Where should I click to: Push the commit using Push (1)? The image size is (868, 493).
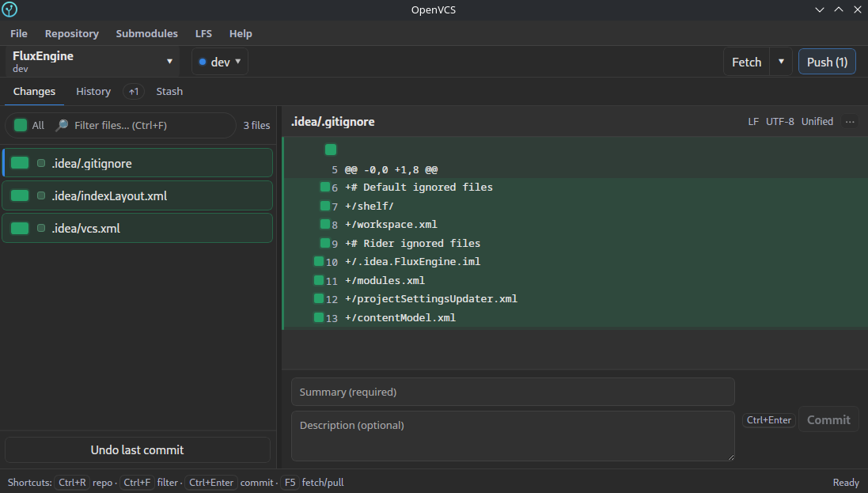pos(826,61)
